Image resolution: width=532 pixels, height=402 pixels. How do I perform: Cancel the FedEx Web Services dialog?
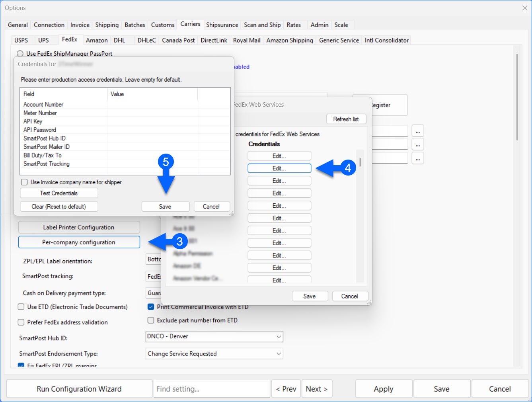tap(349, 296)
